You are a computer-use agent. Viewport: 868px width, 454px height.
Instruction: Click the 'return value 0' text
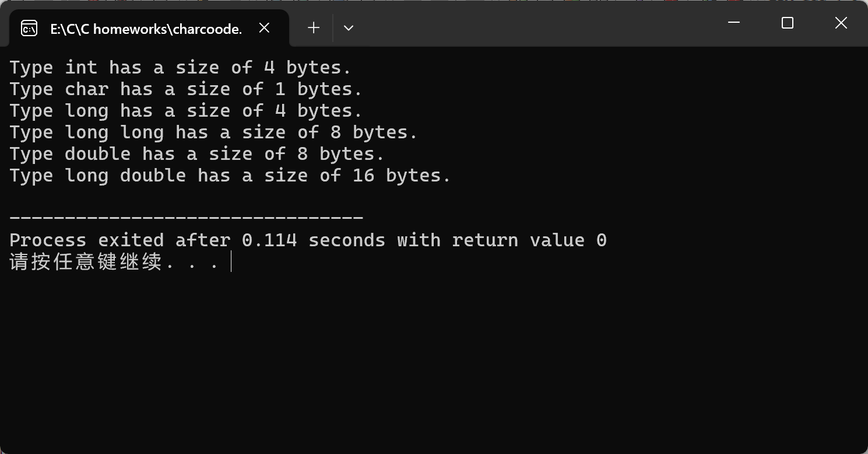tap(529, 240)
